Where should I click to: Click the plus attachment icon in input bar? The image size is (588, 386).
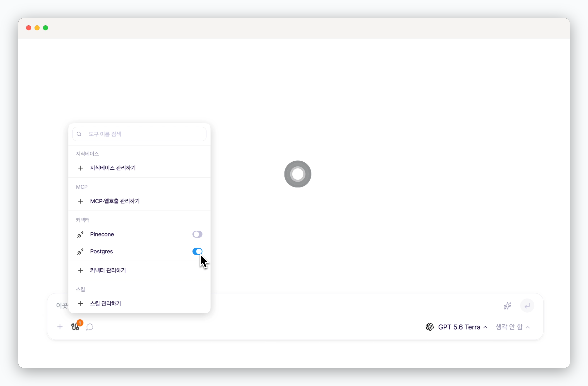point(60,327)
